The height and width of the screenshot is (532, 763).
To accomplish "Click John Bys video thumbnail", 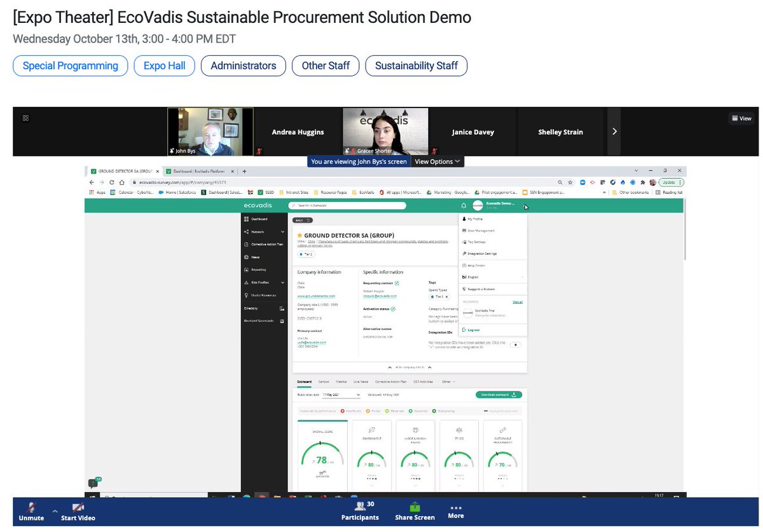I will [210, 132].
